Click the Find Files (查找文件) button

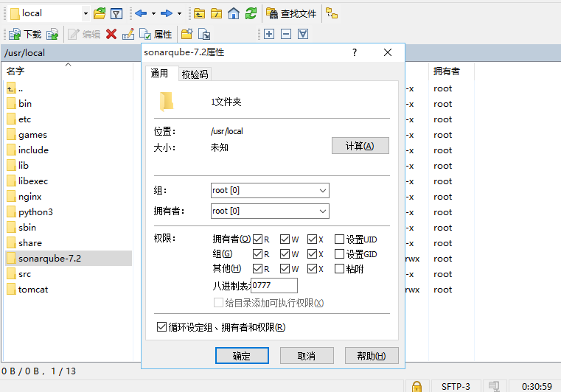292,13
